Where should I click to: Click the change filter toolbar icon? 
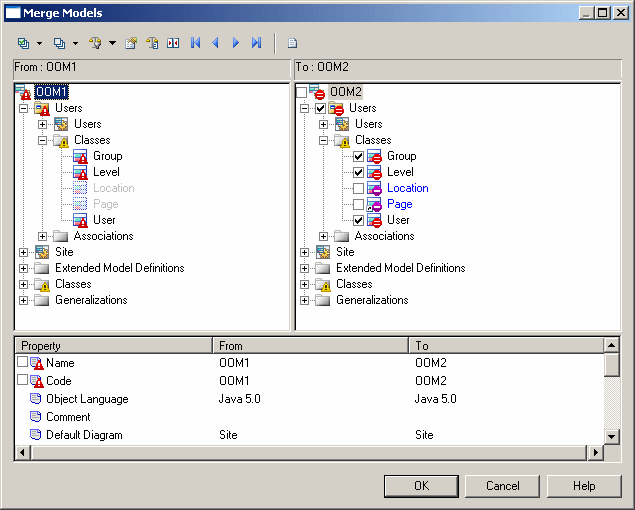click(152, 43)
